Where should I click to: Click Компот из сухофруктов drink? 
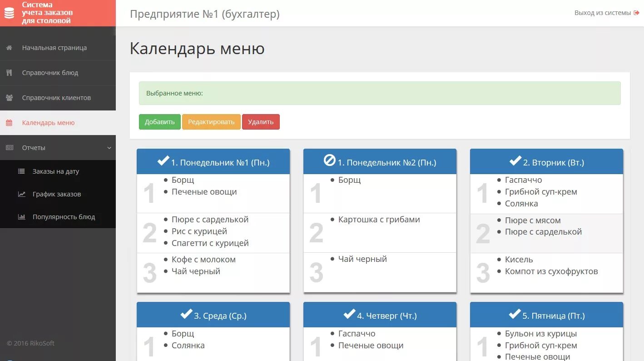tap(551, 271)
